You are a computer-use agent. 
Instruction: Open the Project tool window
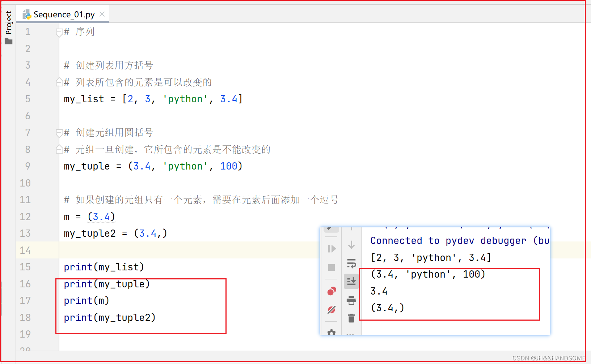point(9,23)
